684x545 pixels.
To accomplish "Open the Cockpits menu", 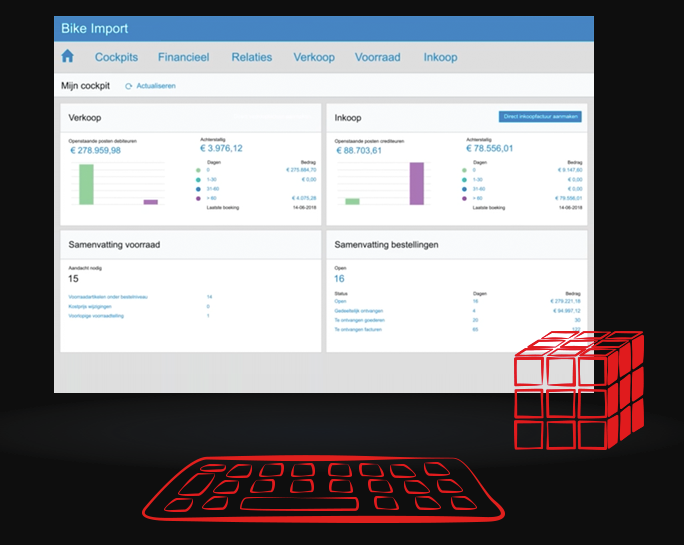I will [115, 57].
